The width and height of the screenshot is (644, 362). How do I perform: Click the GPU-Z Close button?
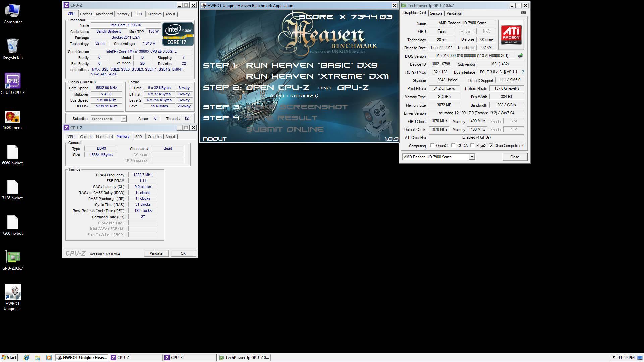(515, 157)
